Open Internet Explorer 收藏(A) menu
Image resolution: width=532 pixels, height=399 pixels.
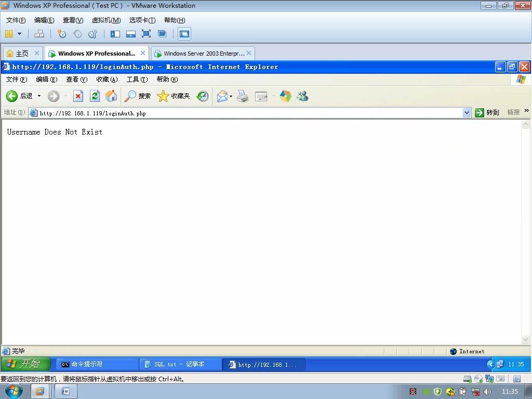[x=107, y=79]
